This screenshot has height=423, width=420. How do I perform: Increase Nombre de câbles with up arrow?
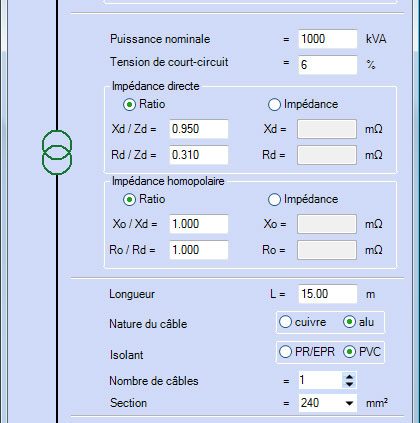[349, 377]
